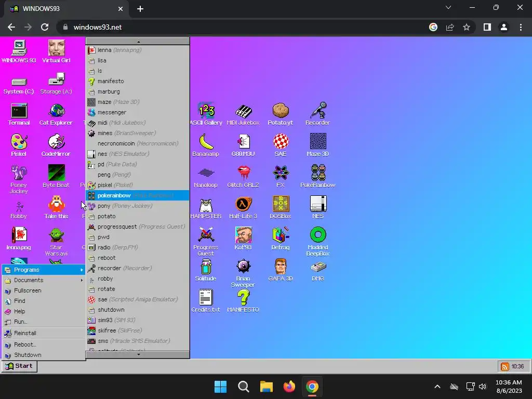
Task: Open the lenna.png desktop file
Action: [x=19, y=239]
